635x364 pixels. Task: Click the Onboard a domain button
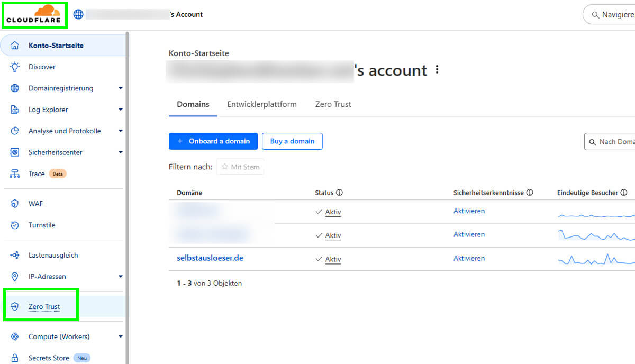[213, 141]
